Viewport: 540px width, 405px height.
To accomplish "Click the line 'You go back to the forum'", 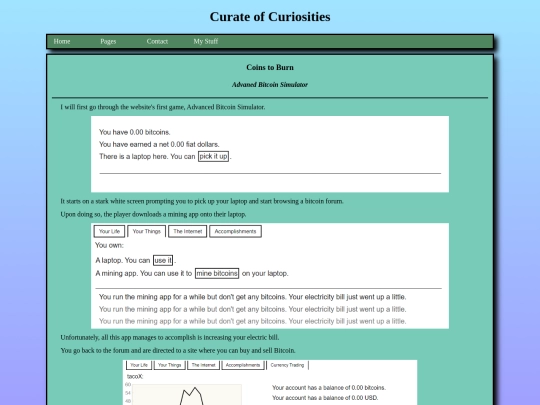I will click(x=178, y=351).
